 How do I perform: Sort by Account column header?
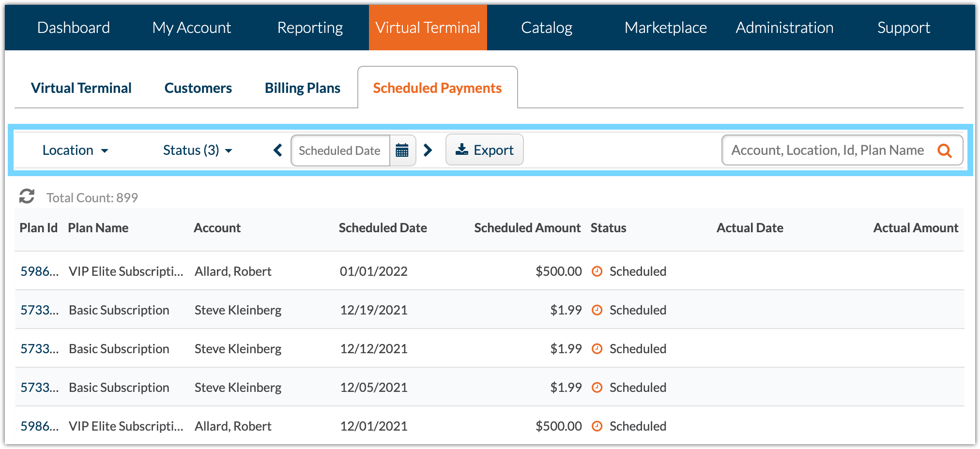point(217,228)
